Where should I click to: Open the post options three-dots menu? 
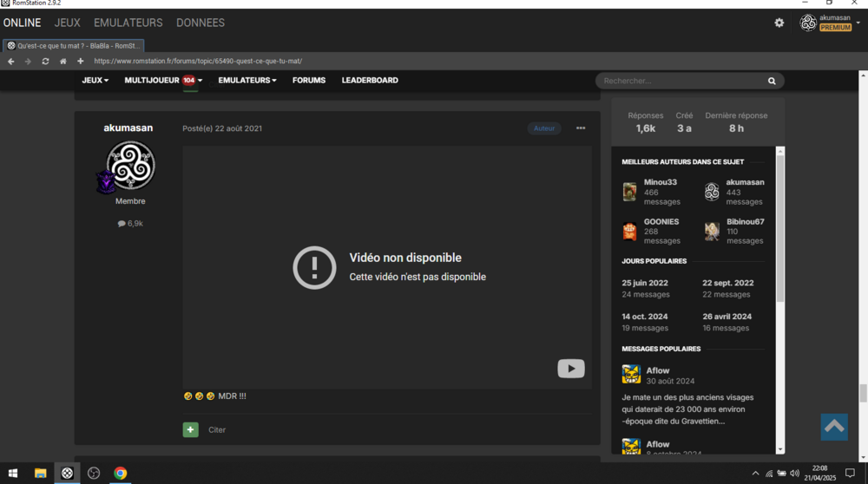[x=581, y=128]
